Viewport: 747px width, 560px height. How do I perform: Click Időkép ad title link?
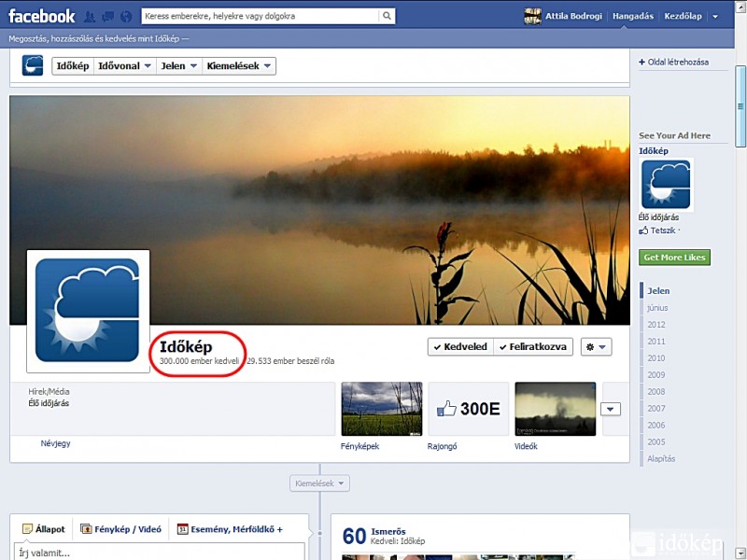(x=653, y=151)
